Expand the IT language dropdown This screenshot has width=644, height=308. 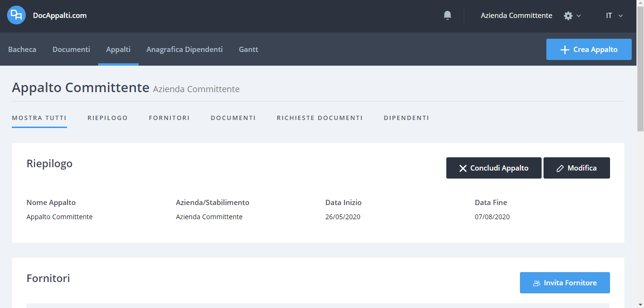(x=614, y=16)
